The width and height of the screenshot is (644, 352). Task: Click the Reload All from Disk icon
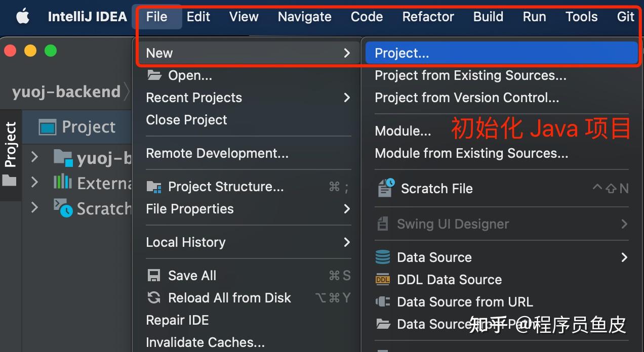pos(153,298)
